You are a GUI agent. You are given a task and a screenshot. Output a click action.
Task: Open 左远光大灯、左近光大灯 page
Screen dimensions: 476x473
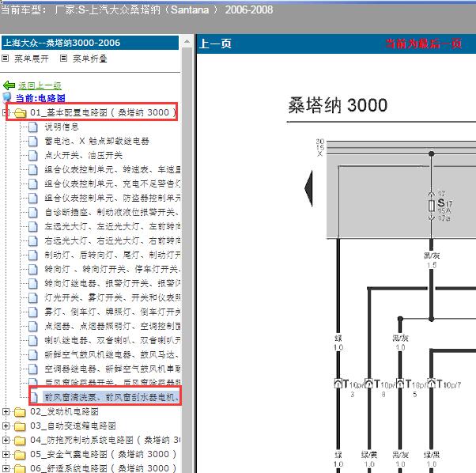click(x=112, y=226)
